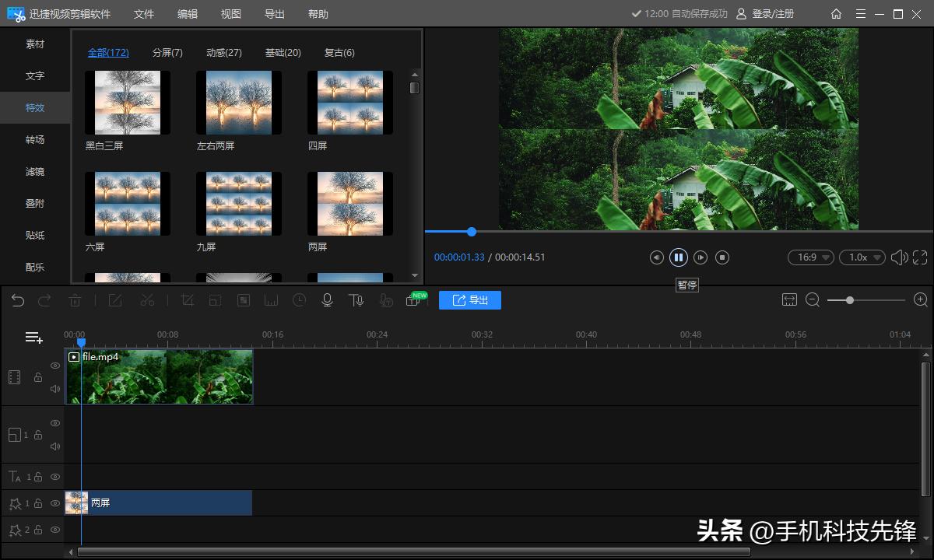This screenshot has height=560, width=934.
Task: Click the timeline zoom slider handle
Action: point(850,300)
